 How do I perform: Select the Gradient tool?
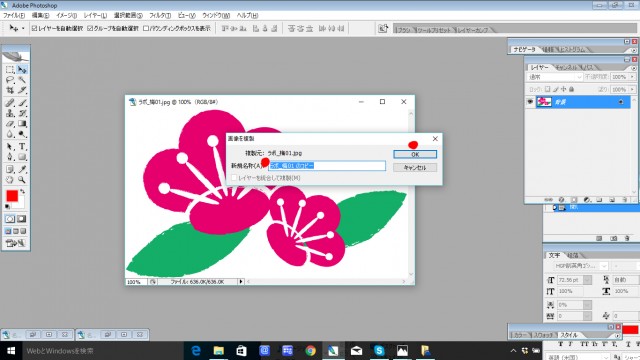pyautogui.click(x=22, y=123)
